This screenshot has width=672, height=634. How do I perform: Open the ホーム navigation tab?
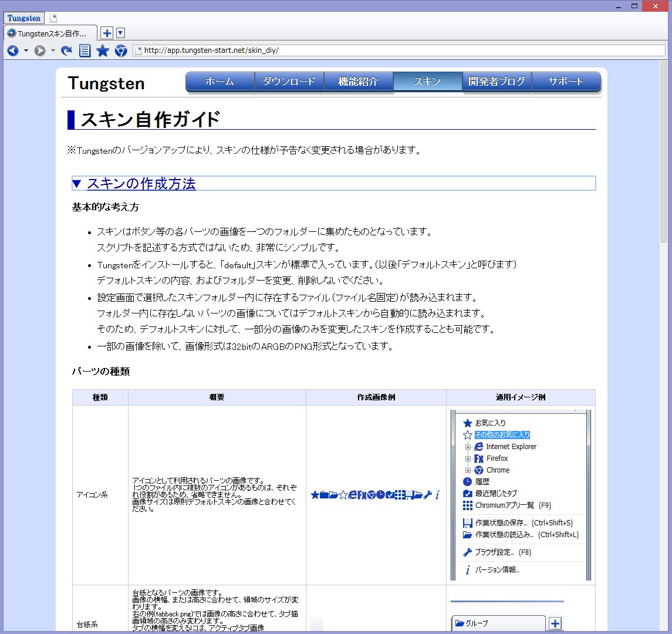220,82
